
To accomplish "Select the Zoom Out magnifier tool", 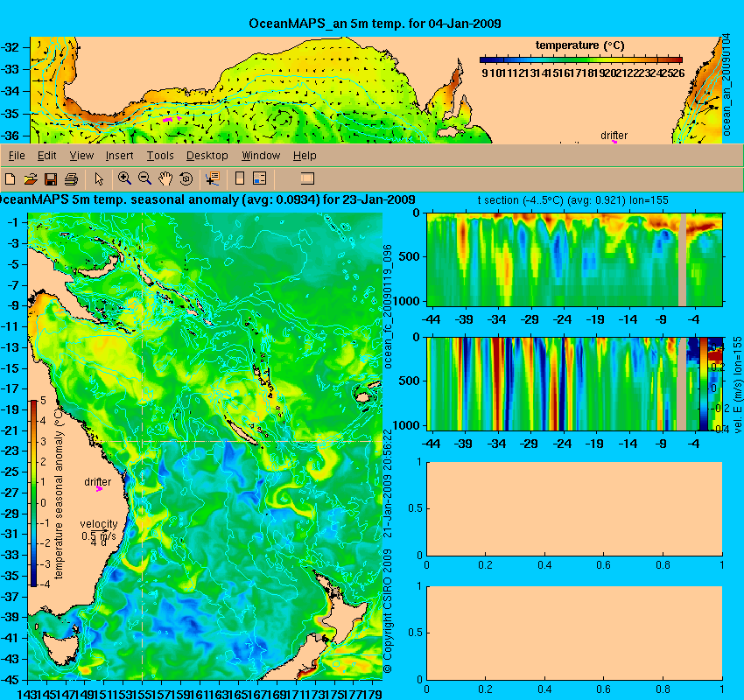I will 144,178.
